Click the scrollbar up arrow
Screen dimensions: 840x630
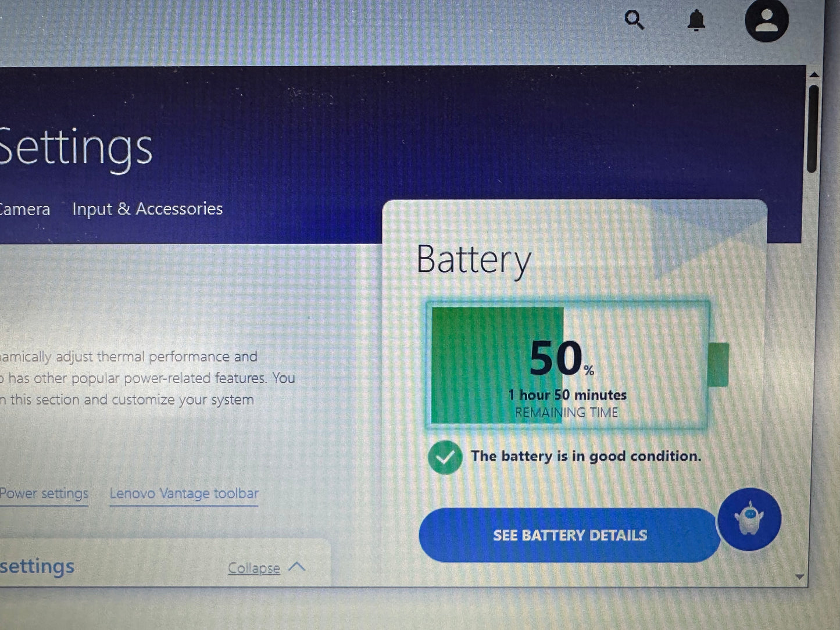[814, 75]
